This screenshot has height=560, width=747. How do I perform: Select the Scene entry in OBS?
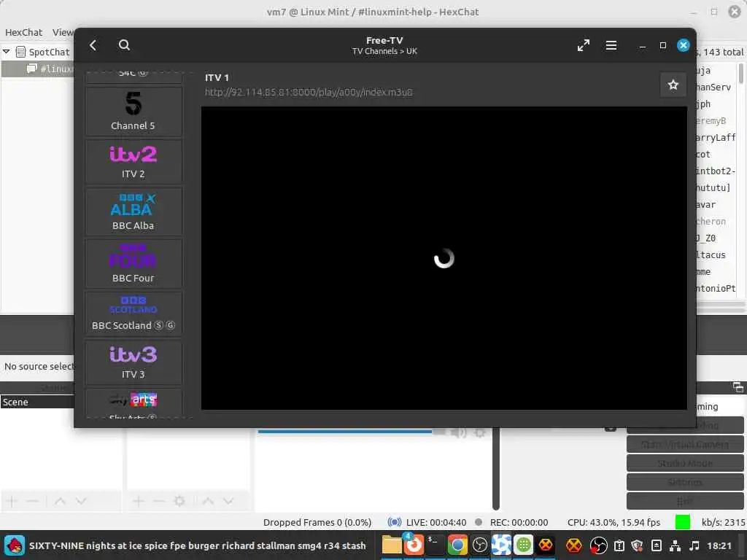(37, 402)
